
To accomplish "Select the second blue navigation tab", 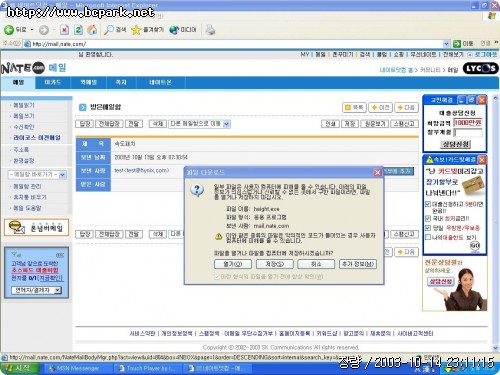I will click(53, 82).
